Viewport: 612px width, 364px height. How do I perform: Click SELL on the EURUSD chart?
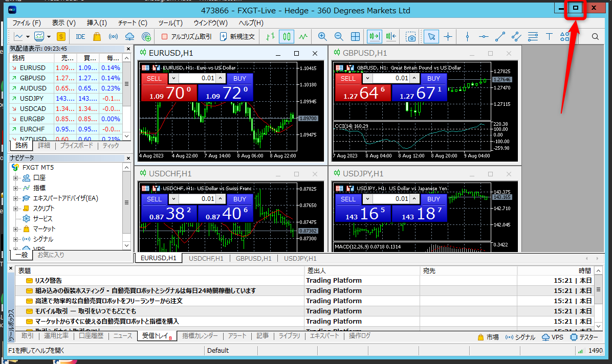(154, 78)
